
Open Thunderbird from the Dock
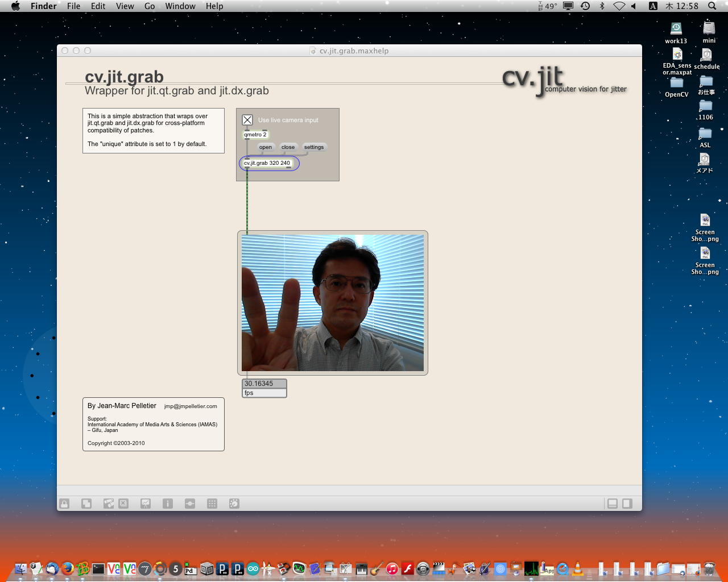tap(52, 568)
